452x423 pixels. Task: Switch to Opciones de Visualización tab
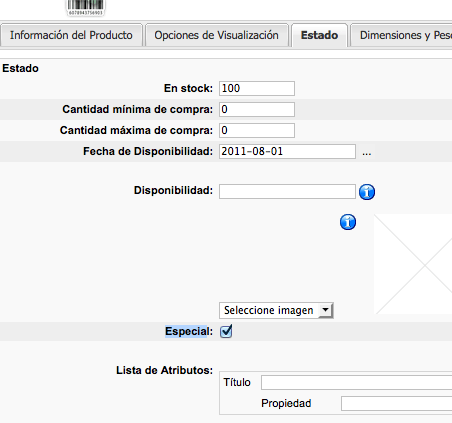(x=216, y=35)
